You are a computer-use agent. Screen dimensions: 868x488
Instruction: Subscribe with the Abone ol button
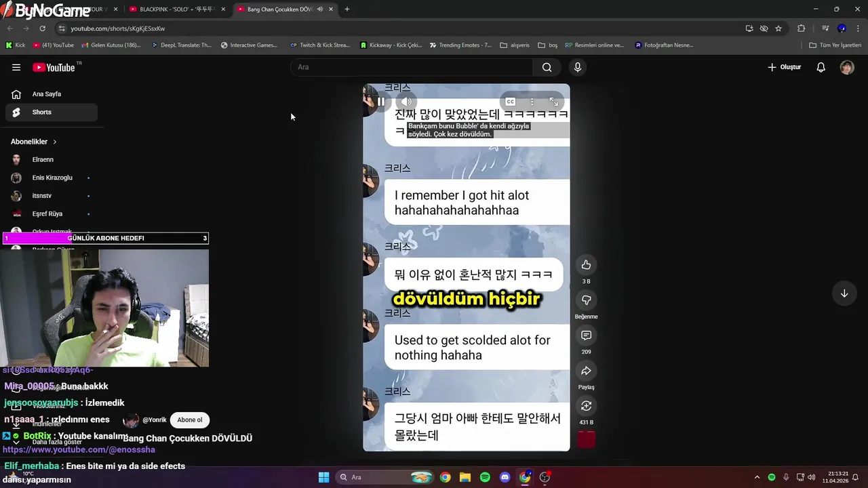pyautogui.click(x=189, y=420)
